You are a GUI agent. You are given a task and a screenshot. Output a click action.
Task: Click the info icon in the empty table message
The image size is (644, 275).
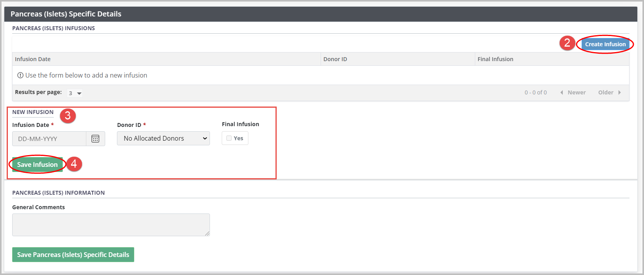(x=20, y=75)
